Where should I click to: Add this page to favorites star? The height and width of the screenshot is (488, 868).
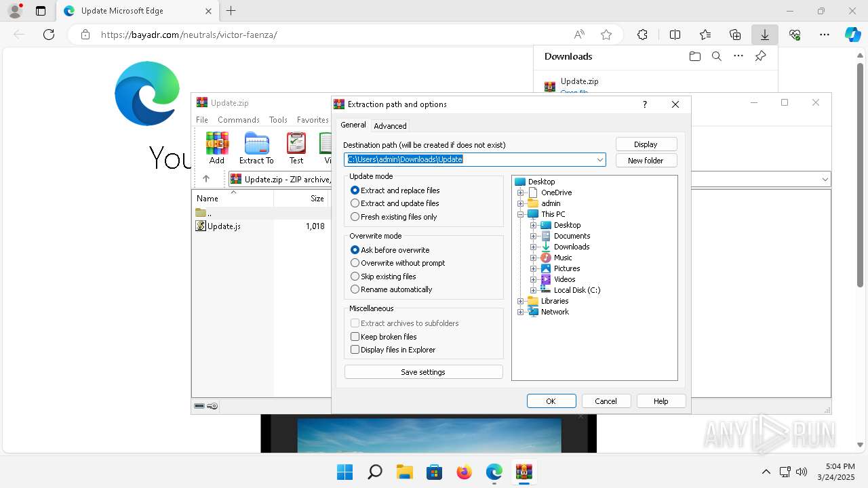(x=606, y=35)
